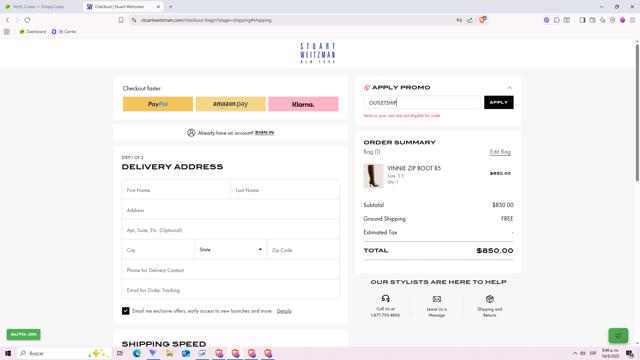The image size is (640, 360).
Task: Click the City field
Action: pyautogui.click(x=158, y=250)
